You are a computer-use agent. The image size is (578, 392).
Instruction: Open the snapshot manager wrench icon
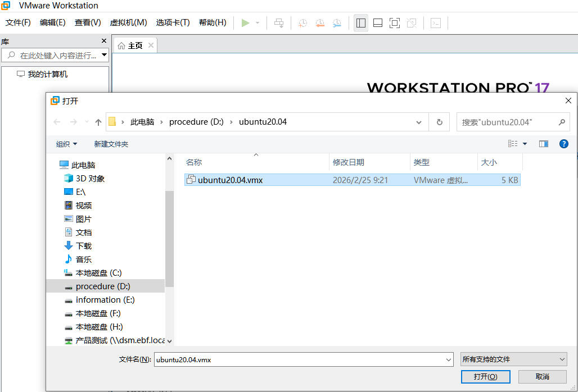pos(336,23)
